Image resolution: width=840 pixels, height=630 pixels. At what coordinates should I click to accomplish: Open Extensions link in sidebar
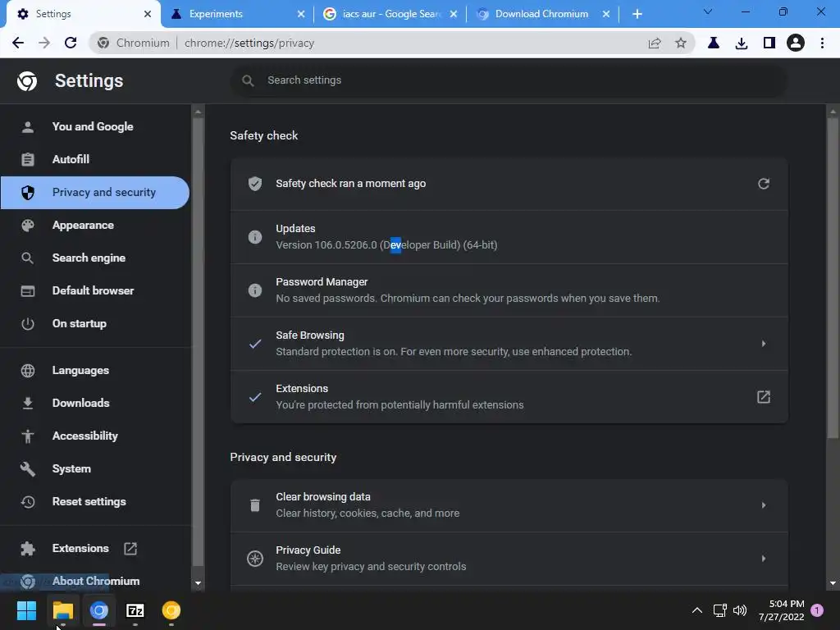tap(94, 548)
